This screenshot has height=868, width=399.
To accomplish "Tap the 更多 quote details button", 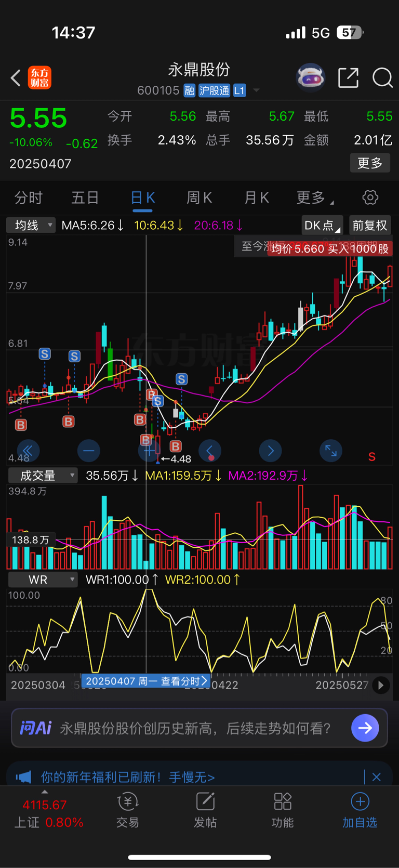I will click(x=370, y=163).
